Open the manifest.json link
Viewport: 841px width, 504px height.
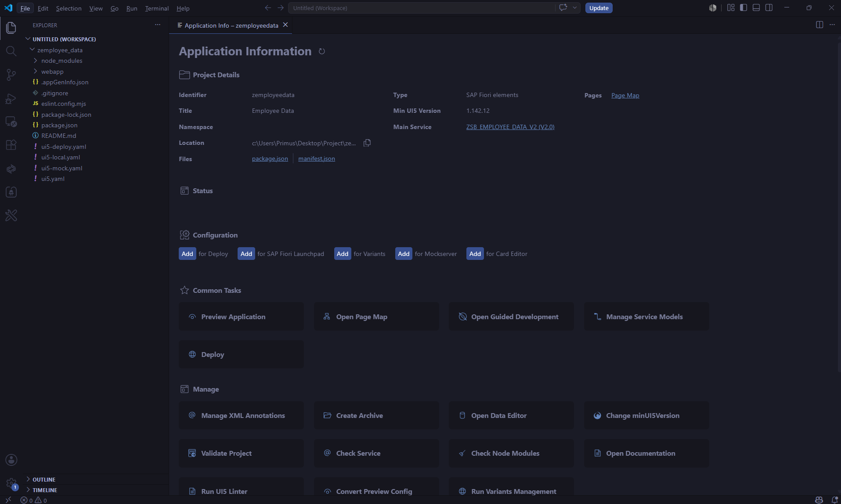[x=316, y=158]
